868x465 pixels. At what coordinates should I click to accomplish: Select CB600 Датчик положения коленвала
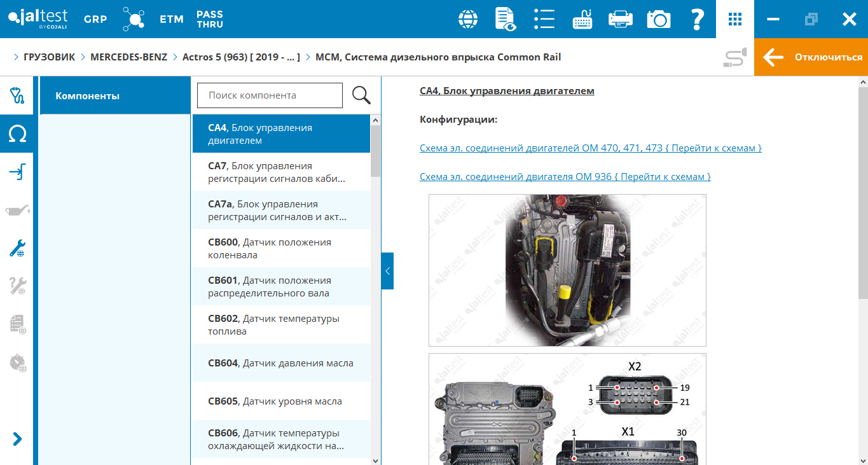pos(281,248)
